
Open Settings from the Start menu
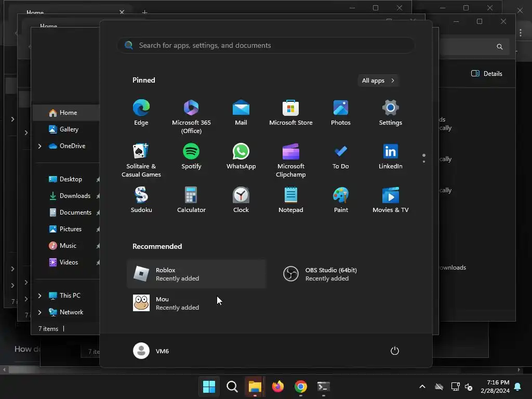(391, 113)
